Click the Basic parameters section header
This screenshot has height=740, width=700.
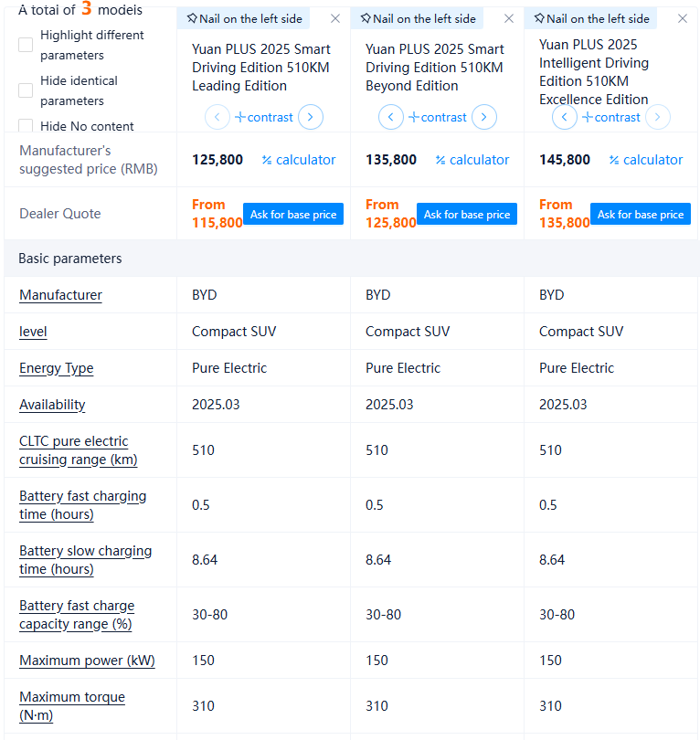70,259
